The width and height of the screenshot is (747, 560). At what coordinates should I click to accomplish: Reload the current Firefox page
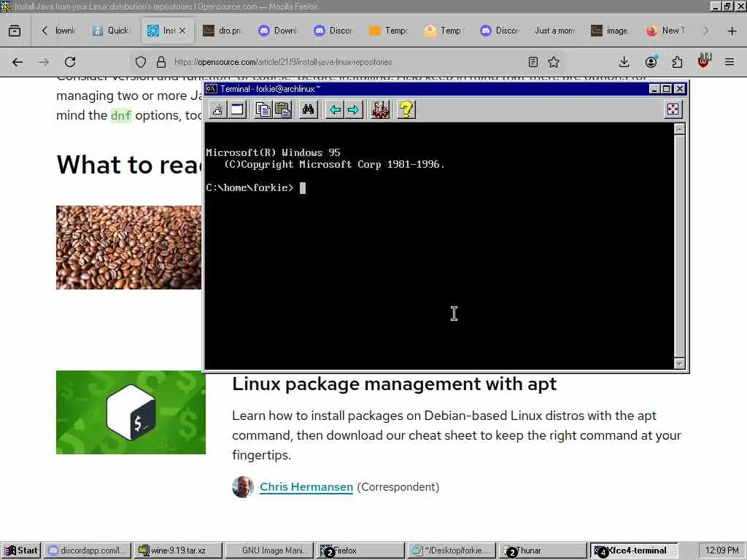70,62
